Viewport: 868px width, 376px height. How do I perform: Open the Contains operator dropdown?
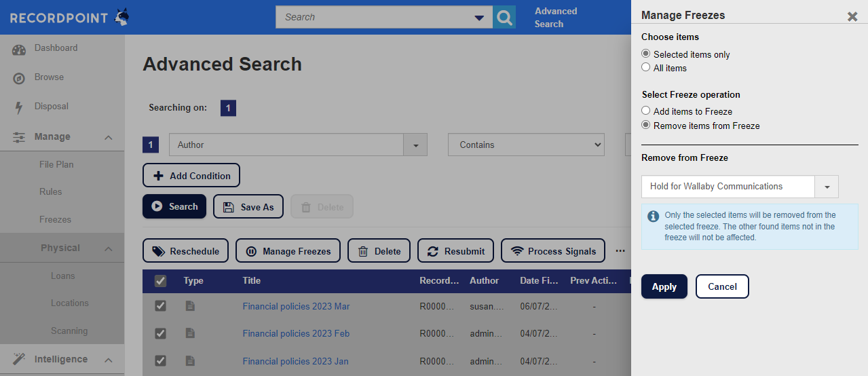coord(526,145)
